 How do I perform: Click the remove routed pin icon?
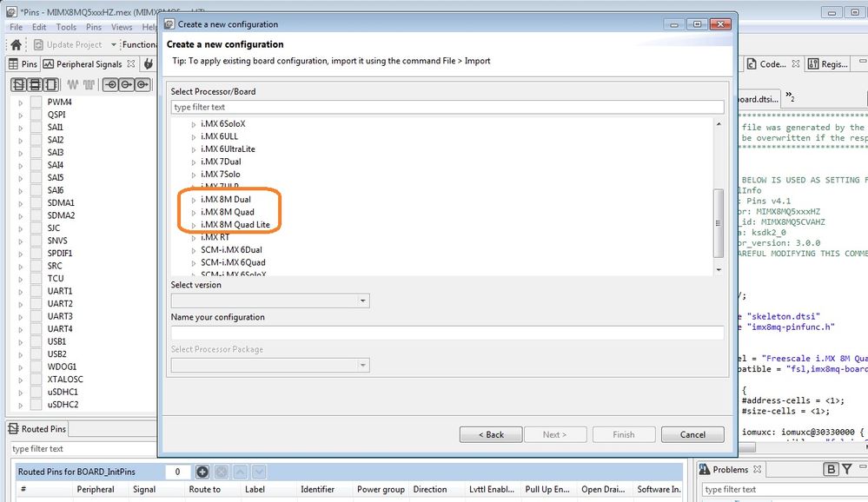point(222,472)
